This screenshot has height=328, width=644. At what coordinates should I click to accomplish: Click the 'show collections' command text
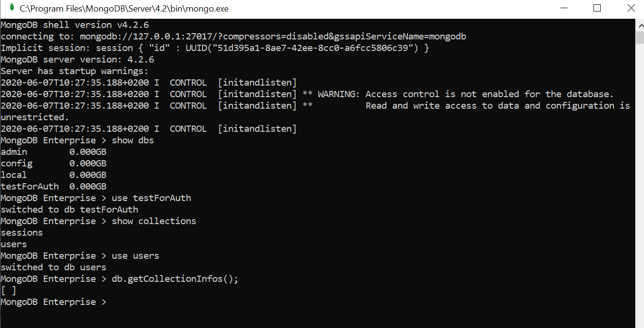click(154, 221)
